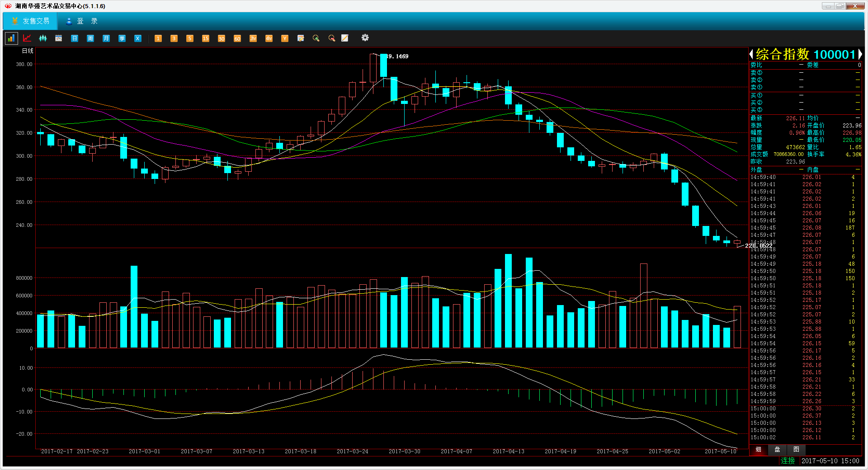Click the zoom in magnifier icon
The width and height of the screenshot is (868, 470).
coord(316,38)
